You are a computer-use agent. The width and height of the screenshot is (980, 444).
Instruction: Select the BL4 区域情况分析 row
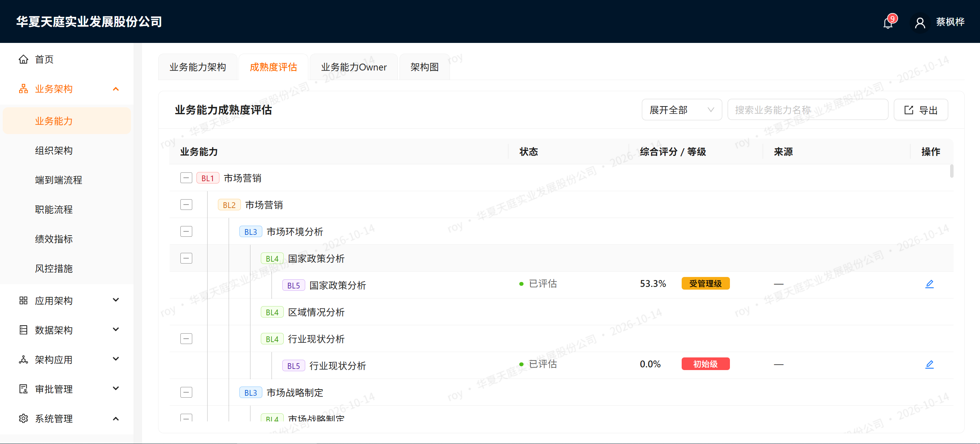[x=561, y=312]
